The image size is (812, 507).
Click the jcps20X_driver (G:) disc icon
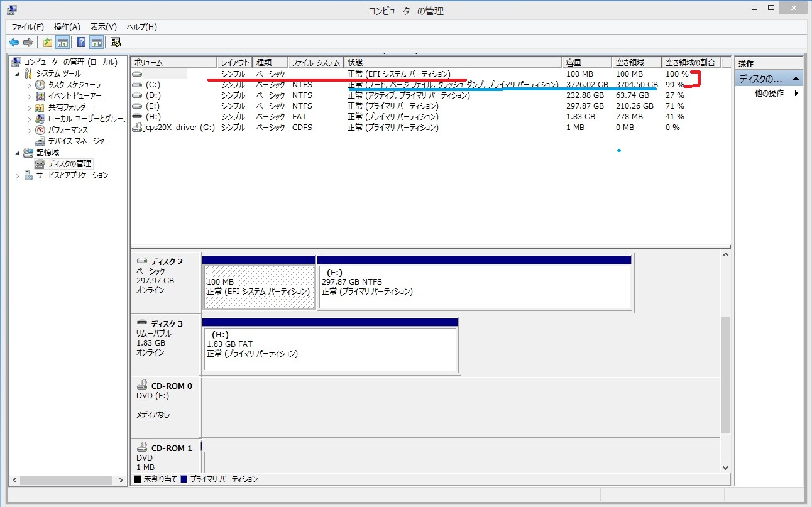point(138,128)
